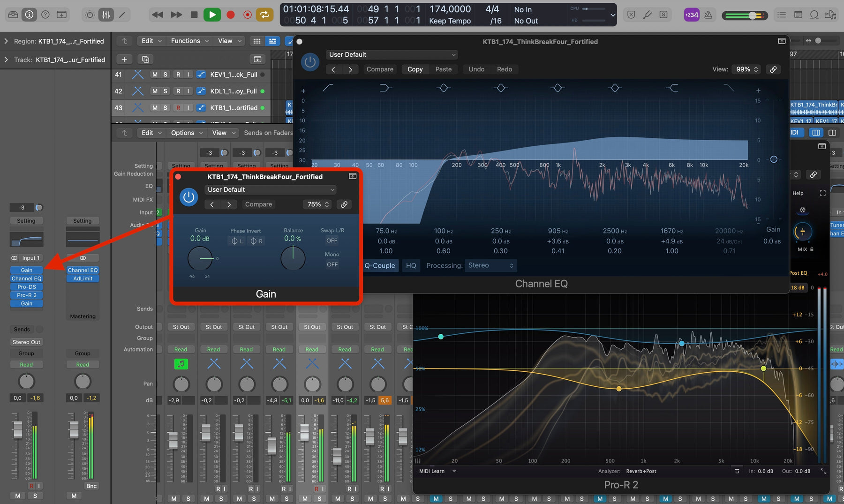The image size is (844, 504).
Task: Start playback with green Play button
Action: pos(212,15)
